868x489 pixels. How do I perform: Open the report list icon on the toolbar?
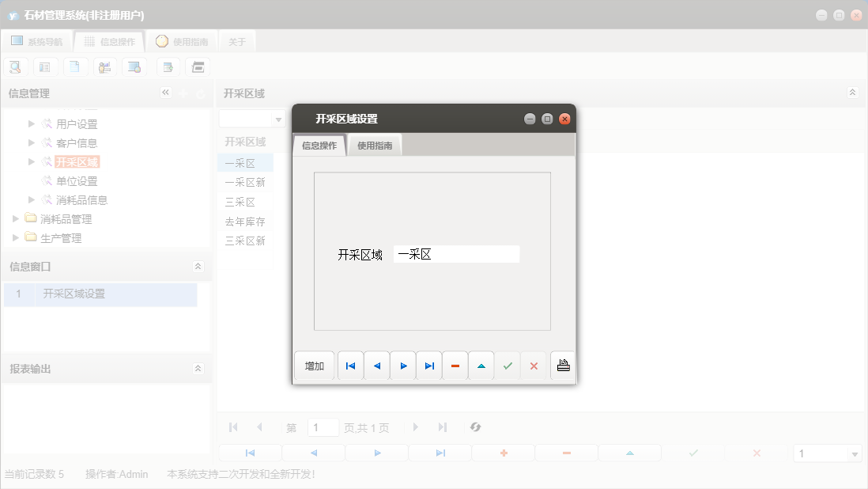45,66
